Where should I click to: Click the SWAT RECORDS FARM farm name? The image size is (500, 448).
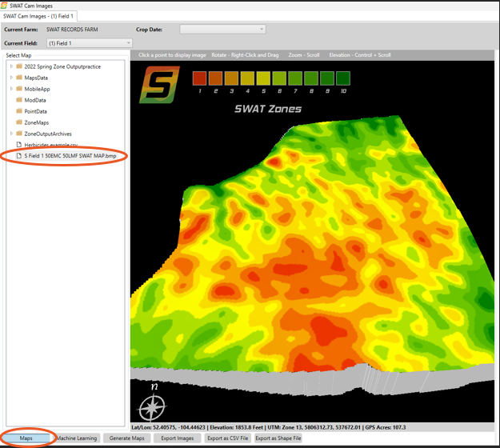[x=72, y=30]
